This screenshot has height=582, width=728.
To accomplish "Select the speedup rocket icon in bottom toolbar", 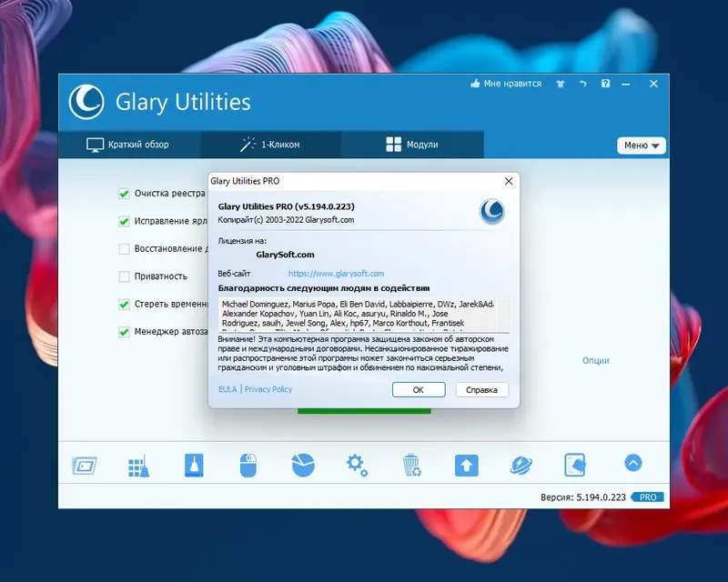I will (521, 465).
